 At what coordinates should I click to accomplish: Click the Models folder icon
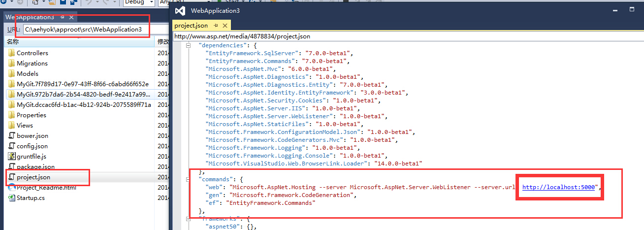[x=12, y=73]
